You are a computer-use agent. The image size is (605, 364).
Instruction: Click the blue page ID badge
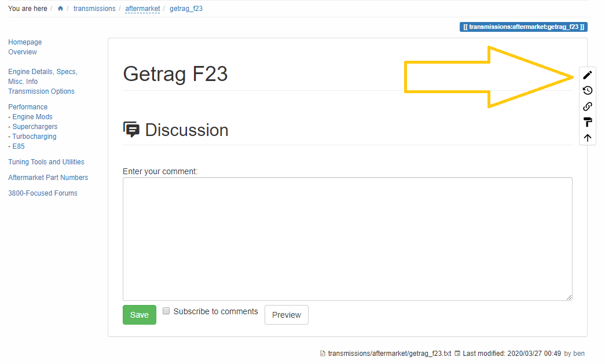click(523, 27)
